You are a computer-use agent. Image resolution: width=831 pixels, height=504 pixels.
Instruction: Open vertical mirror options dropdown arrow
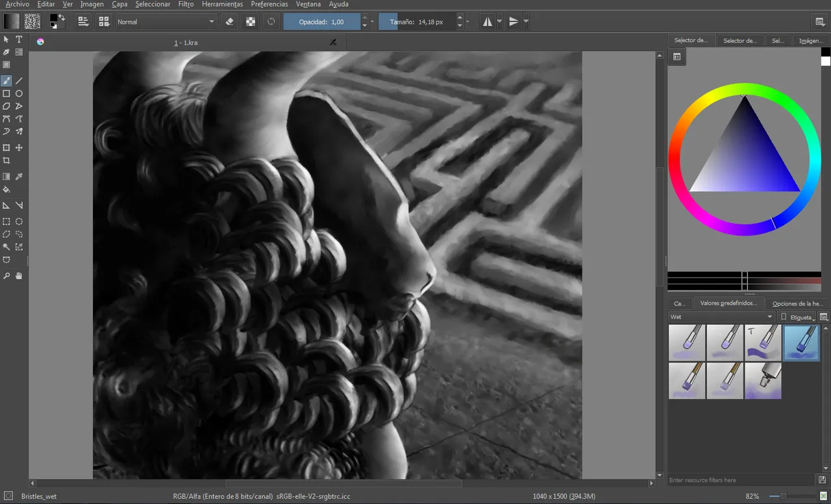(525, 21)
